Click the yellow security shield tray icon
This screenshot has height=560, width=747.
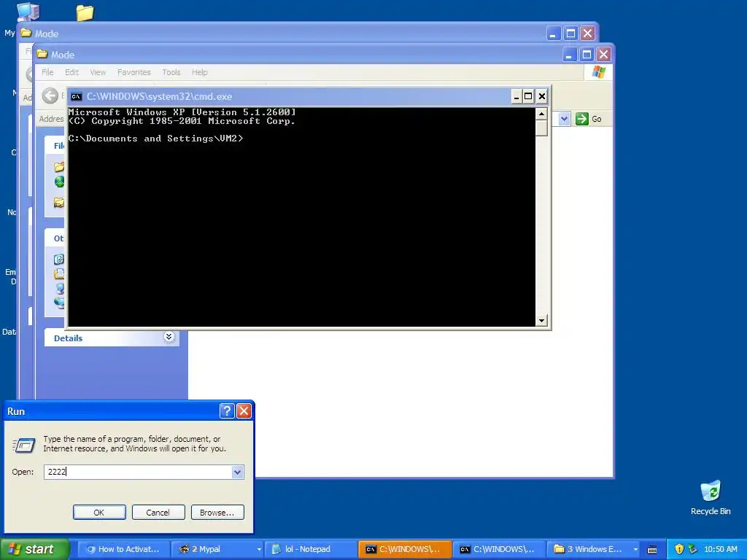(x=679, y=549)
